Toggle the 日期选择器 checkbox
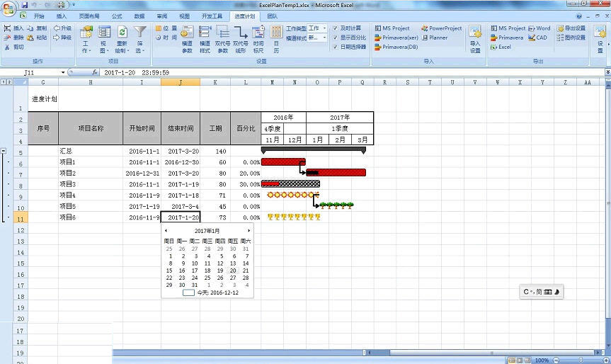 335,47
